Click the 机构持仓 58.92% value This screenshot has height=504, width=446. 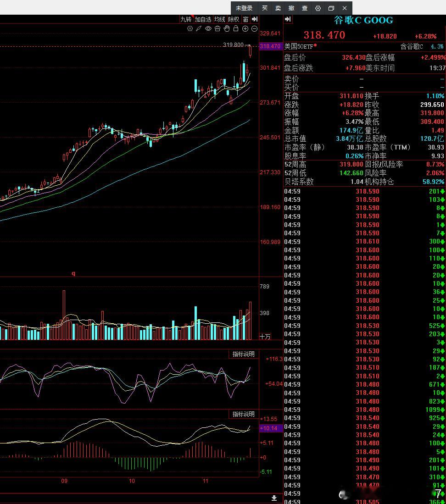434,182
